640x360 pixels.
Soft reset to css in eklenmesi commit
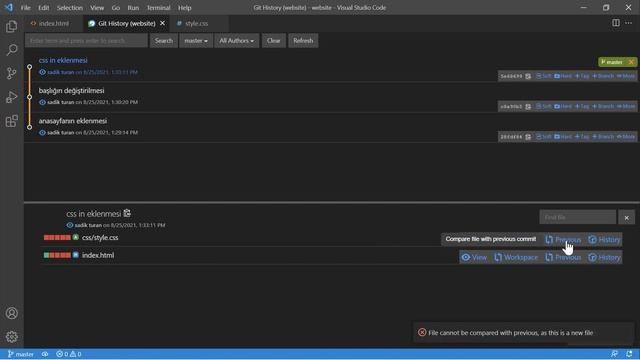tap(543, 76)
